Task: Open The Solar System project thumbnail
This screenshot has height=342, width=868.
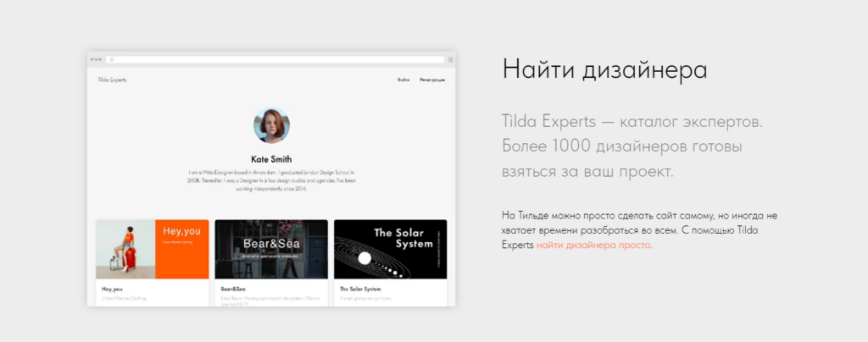Action: point(390,249)
